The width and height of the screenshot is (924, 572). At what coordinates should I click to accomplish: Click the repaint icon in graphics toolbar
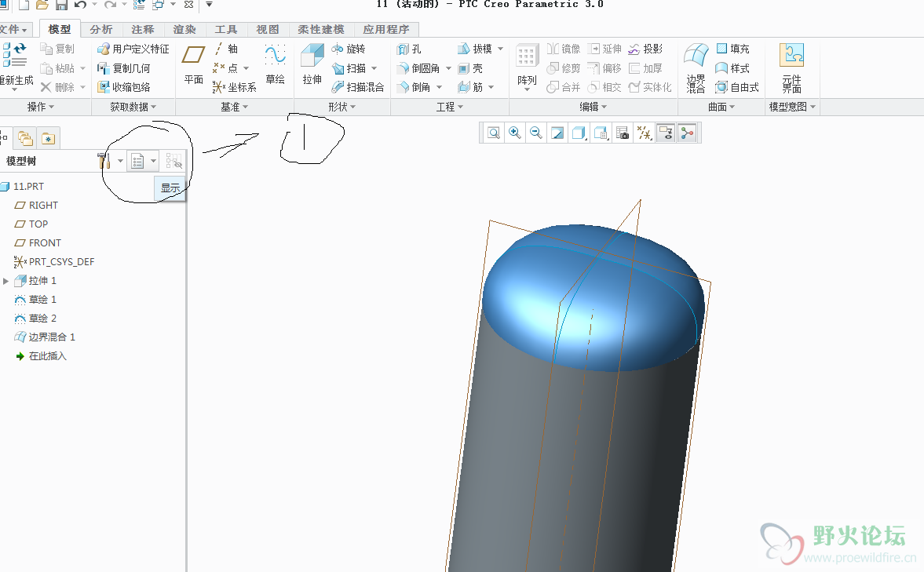557,133
